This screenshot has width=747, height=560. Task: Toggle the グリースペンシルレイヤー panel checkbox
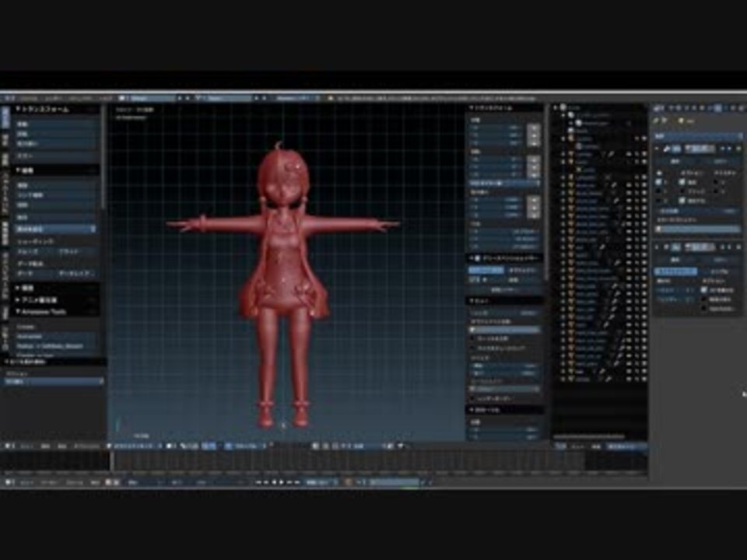coord(478,258)
